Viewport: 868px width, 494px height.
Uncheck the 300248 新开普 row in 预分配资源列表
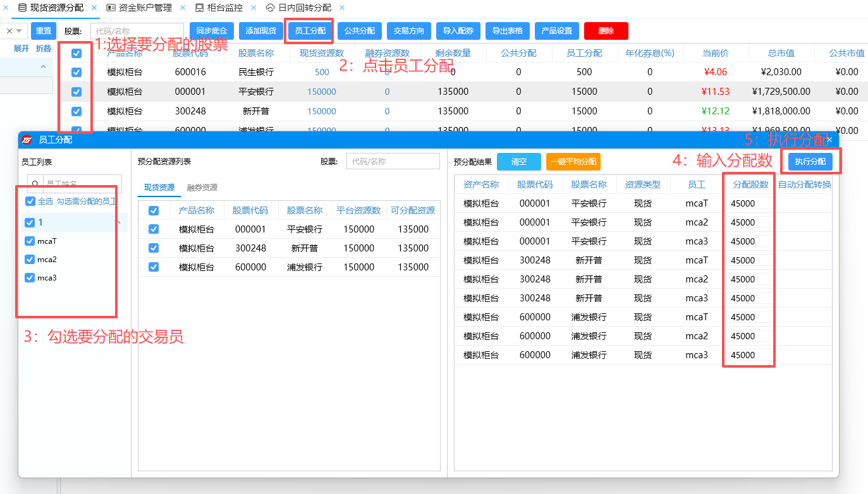point(154,248)
